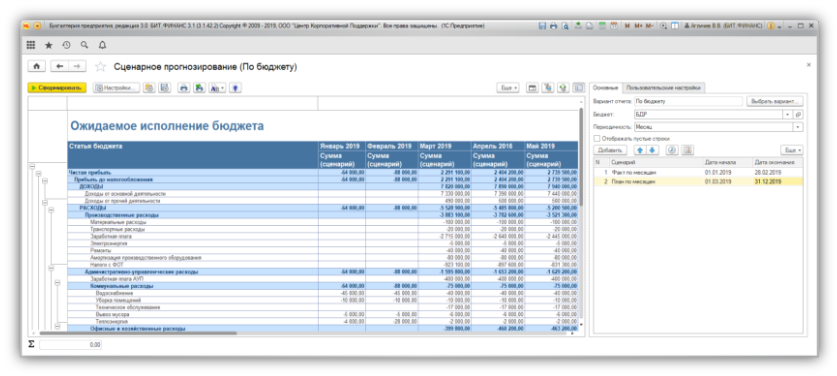This screenshot has height=376, width=837.
Task: Save report with the diskette-arrow icon
Action: (200, 88)
